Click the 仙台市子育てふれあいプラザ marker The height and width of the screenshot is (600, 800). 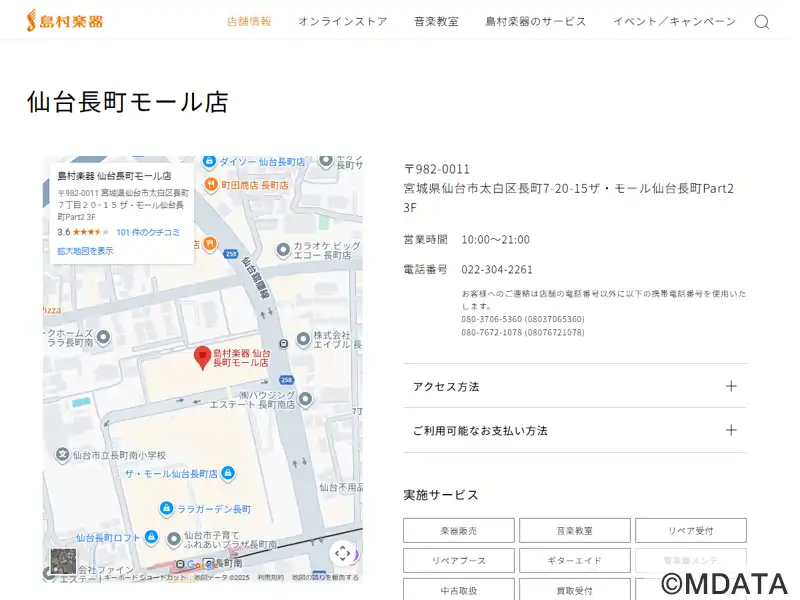(x=174, y=539)
